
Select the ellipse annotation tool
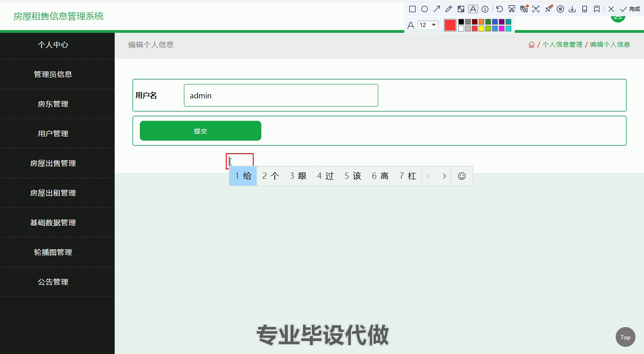point(424,9)
